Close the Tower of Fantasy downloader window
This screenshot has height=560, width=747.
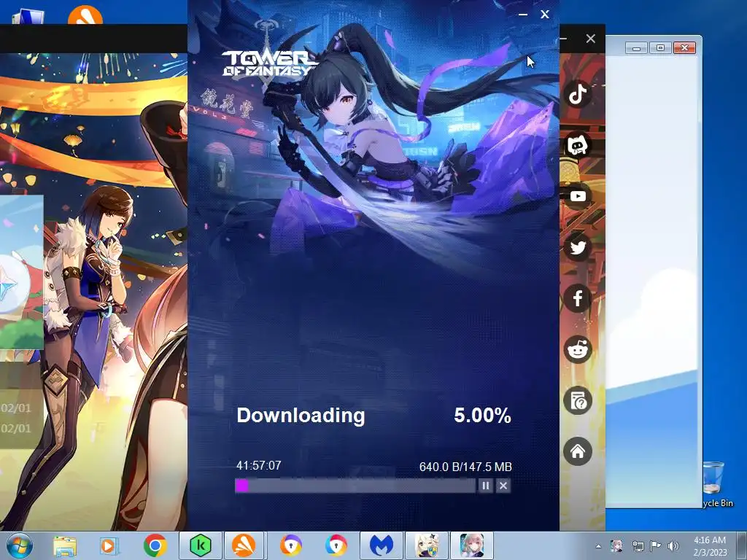[545, 15]
